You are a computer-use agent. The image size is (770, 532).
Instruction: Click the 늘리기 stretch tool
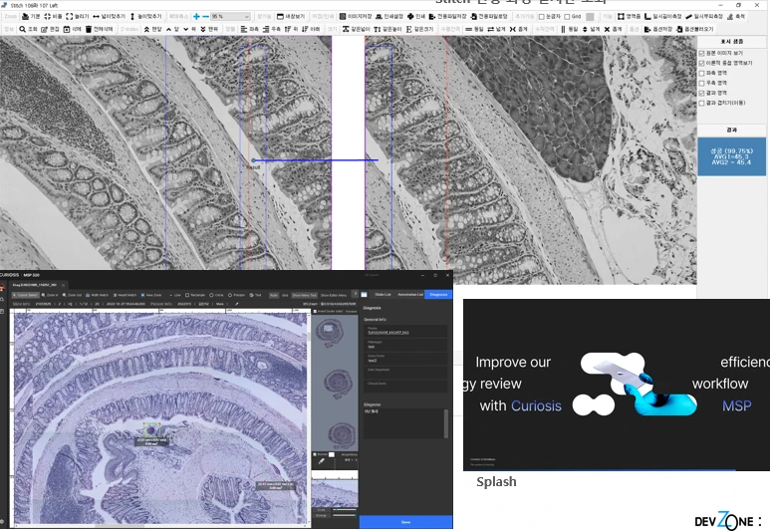click(78, 16)
